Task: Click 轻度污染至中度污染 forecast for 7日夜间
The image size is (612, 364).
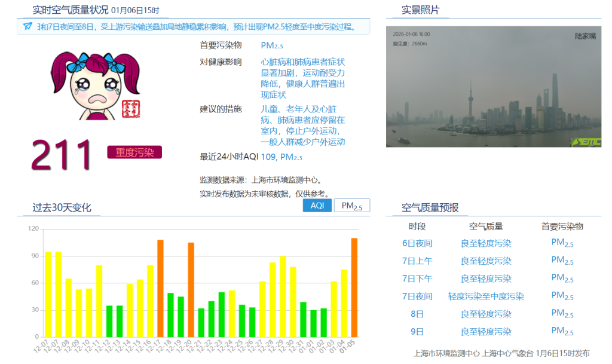Action: pyautogui.click(x=486, y=296)
